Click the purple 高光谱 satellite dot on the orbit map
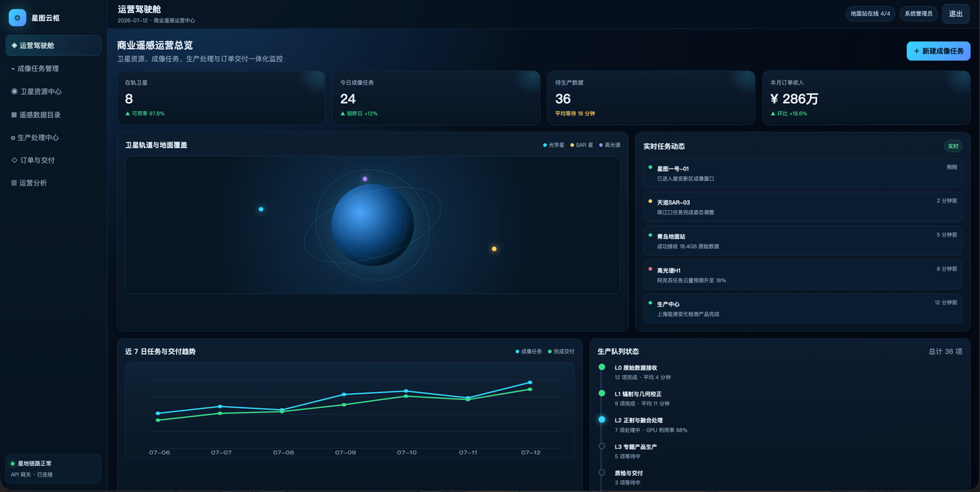This screenshot has height=492, width=980. tap(364, 179)
